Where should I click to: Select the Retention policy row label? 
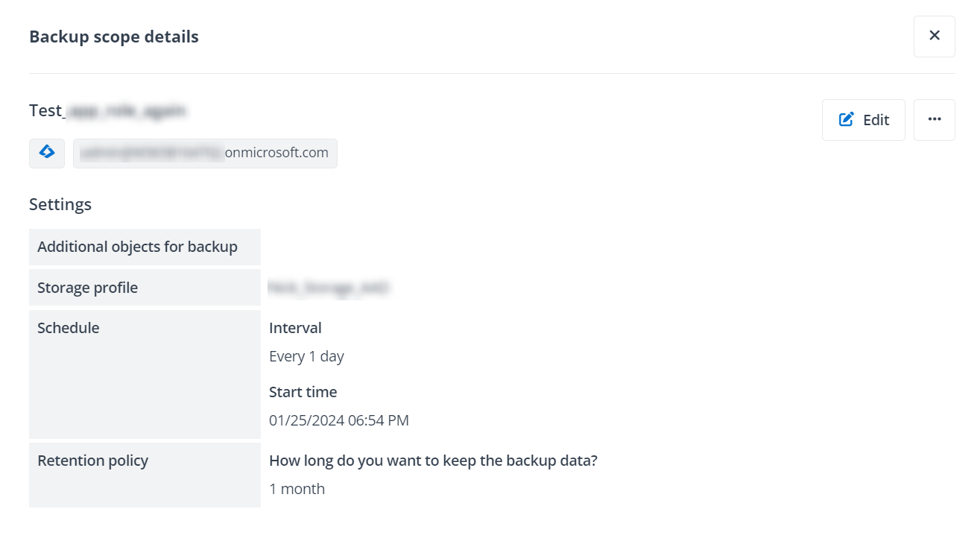tap(92, 461)
